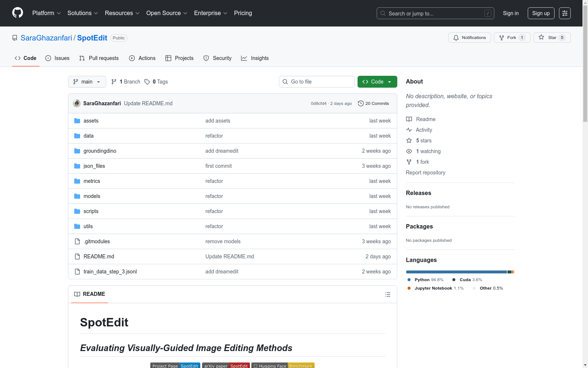
Task: Click the .gitmodules file icon
Action: (x=77, y=241)
